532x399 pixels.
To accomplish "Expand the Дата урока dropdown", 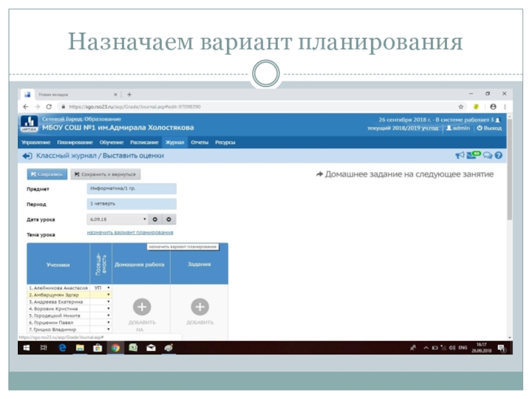I will pyautogui.click(x=144, y=219).
